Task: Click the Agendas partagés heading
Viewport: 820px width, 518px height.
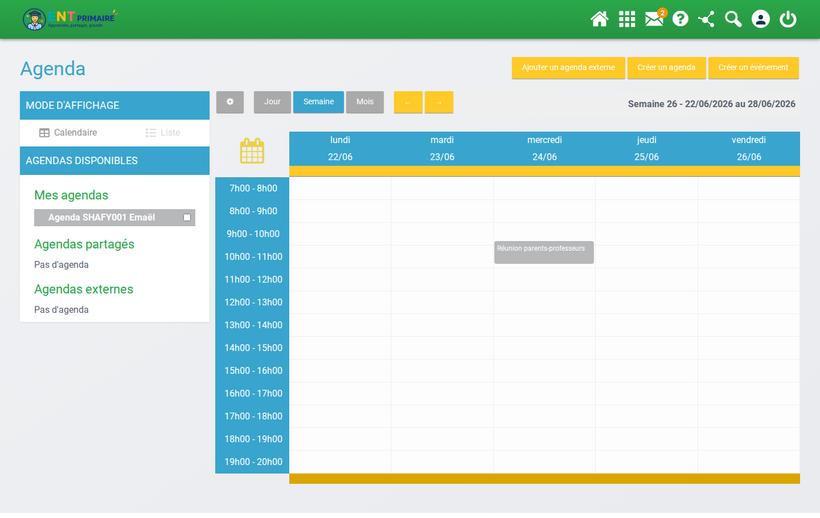Action: tap(84, 245)
